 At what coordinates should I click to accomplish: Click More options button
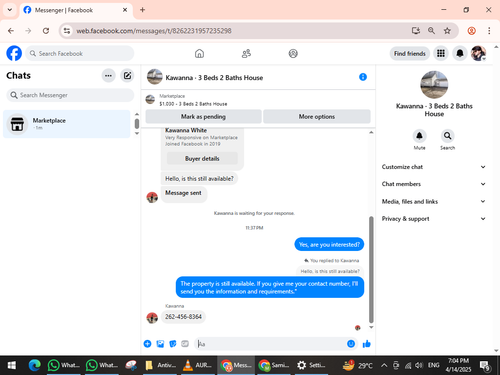(x=317, y=116)
